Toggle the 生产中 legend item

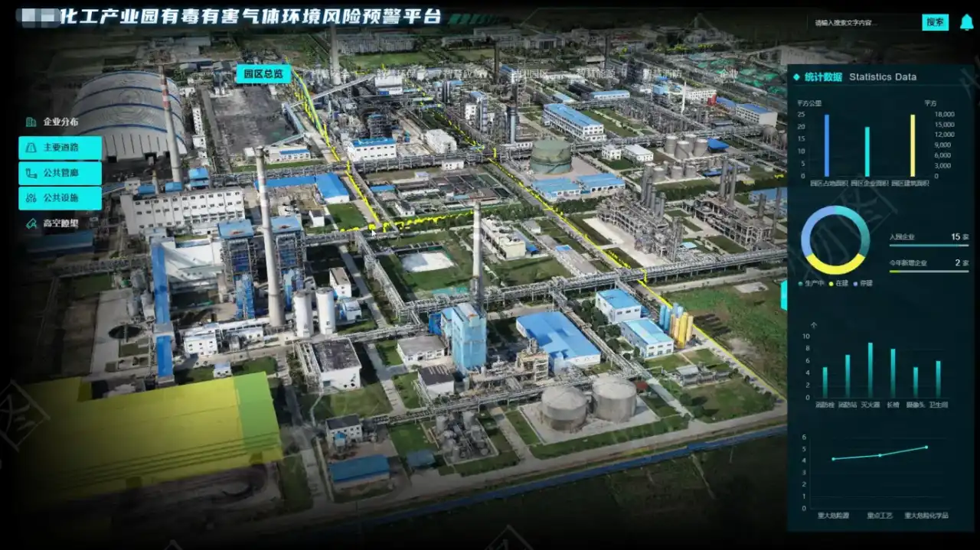(815, 283)
